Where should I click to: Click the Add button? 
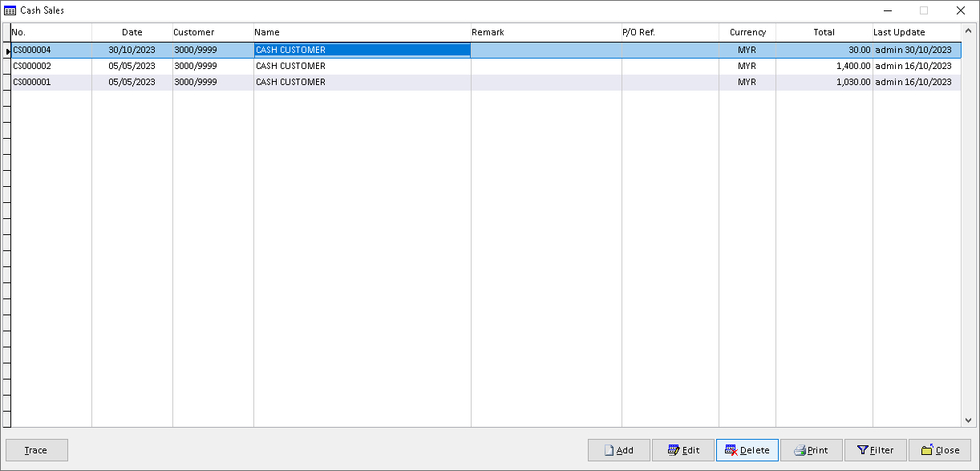618,450
